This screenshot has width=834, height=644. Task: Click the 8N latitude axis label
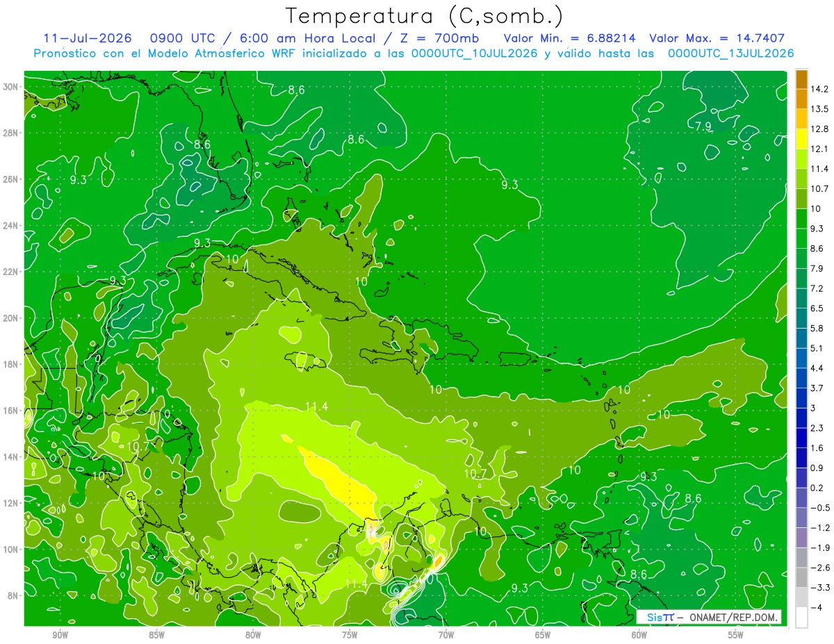pyautogui.click(x=13, y=595)
